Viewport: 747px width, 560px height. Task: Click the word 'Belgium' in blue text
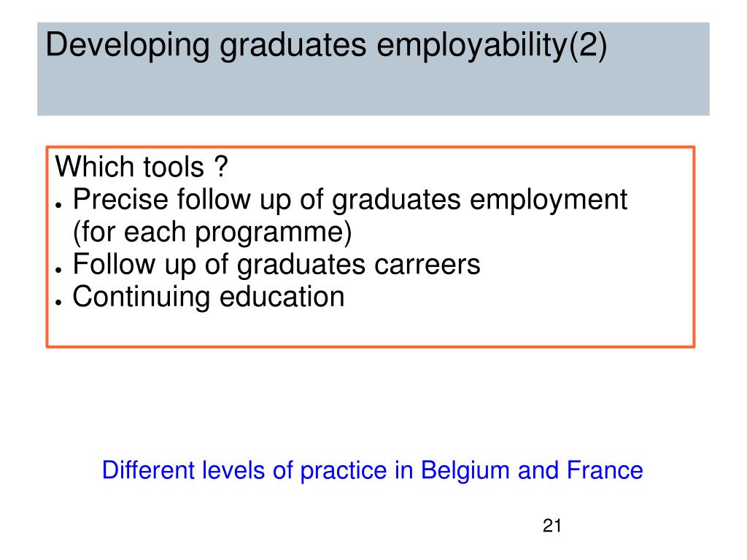465,471
